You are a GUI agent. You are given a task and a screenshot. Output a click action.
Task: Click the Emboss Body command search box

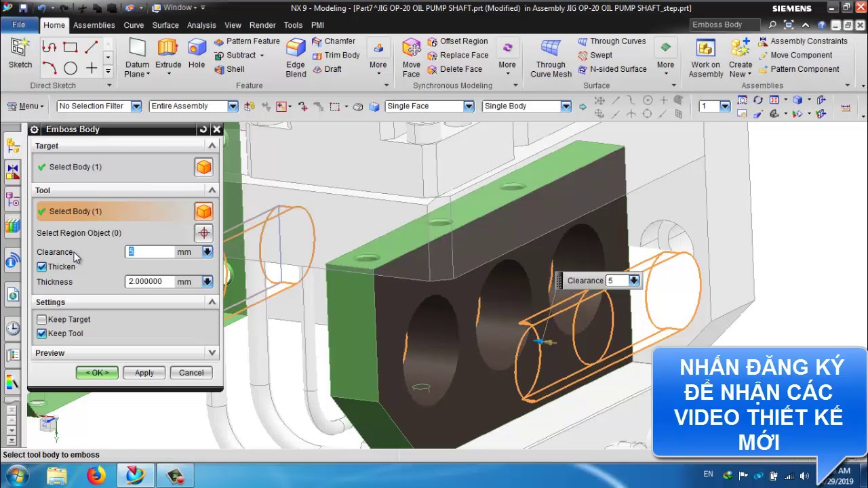point(726,25)
